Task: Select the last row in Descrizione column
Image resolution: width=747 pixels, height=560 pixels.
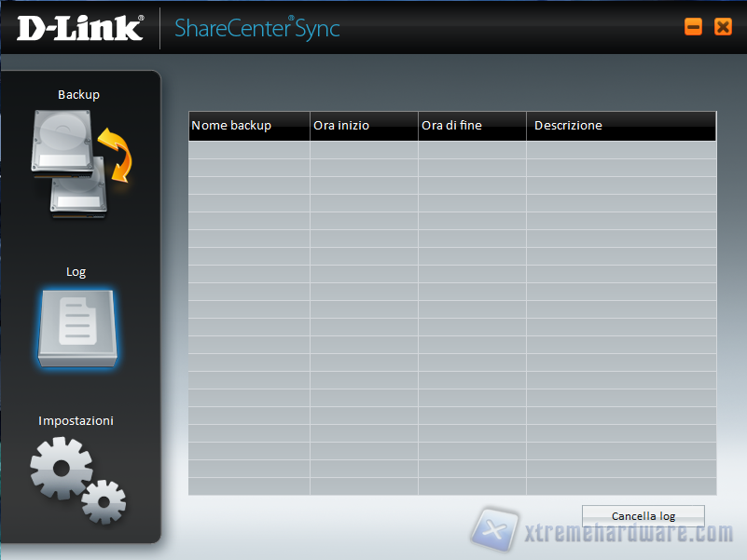Action: point(621,486)
